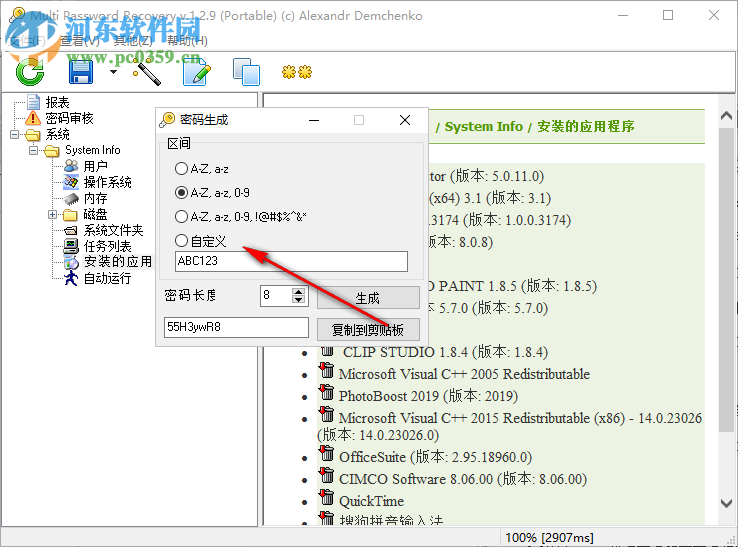Click the report pane scroll down arrow
The width and height of the screenshot is (738, 547).
[726, 503]
